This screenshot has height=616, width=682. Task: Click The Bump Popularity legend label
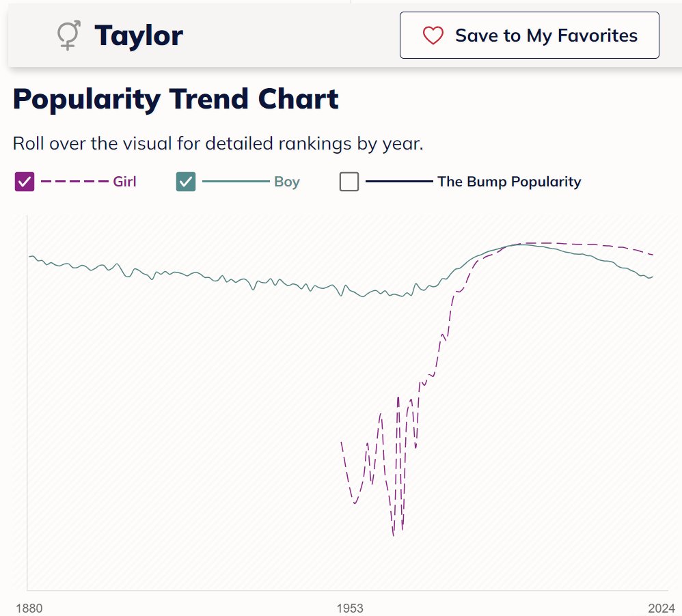(x=509, y=182)
